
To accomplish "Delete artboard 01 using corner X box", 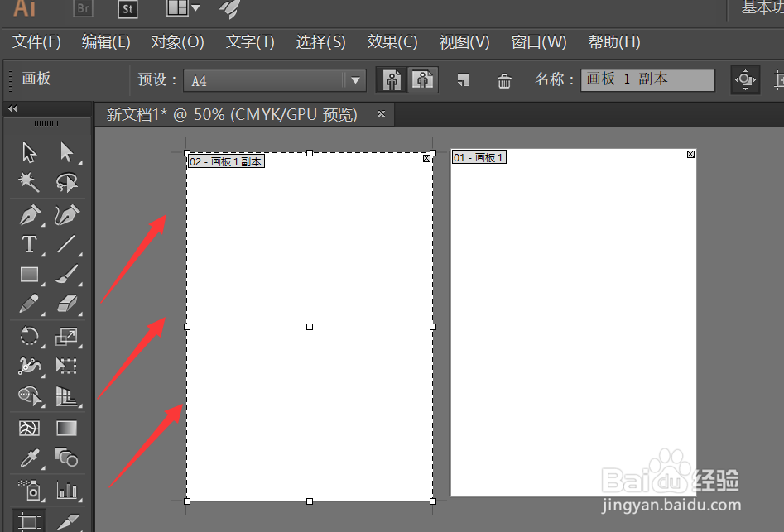I will pos(690,155).
